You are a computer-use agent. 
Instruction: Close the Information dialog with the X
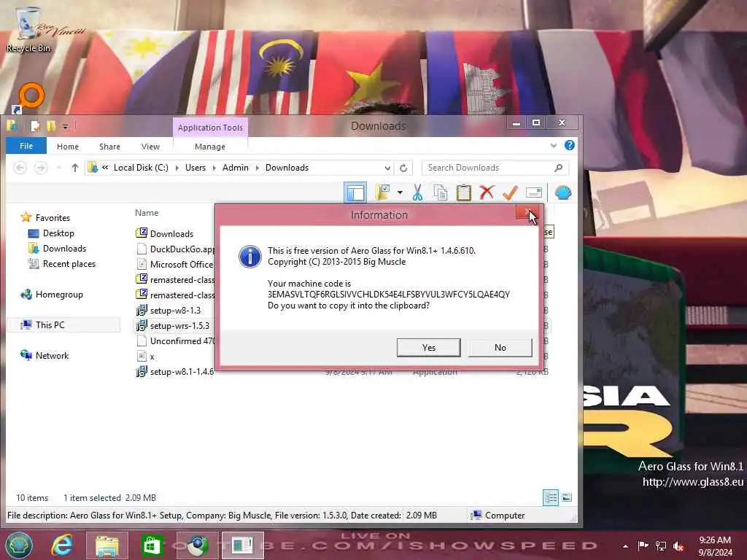[527, 214]
